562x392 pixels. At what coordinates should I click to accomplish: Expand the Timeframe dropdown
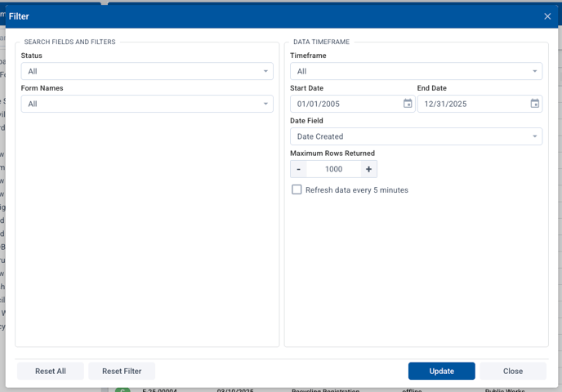(415, 72)
